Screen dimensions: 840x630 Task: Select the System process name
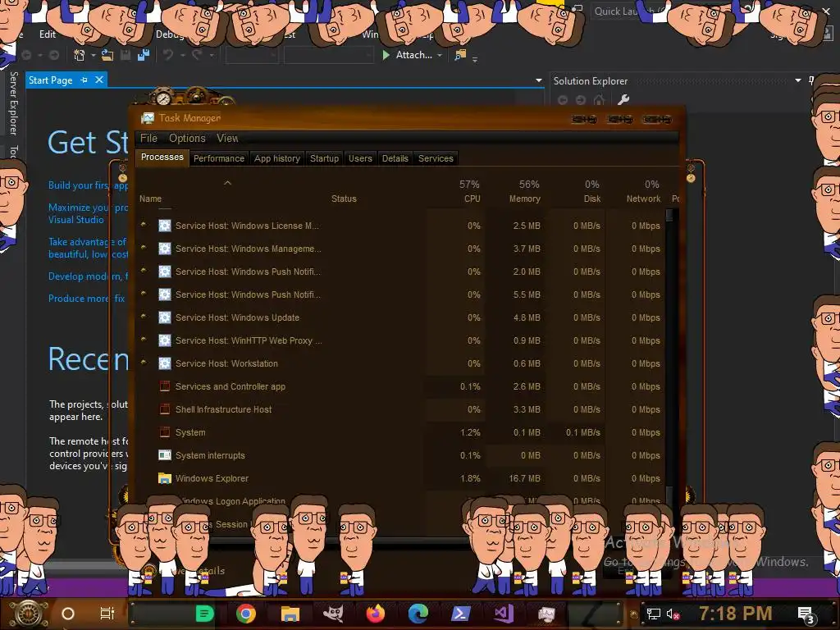tap(190, 432)
